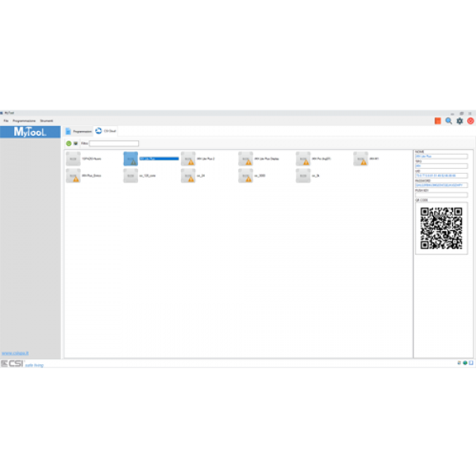The image size is (476, 476).
Task: Select the iAN Lite Plus 2 device
Action: tap(188, 159)
